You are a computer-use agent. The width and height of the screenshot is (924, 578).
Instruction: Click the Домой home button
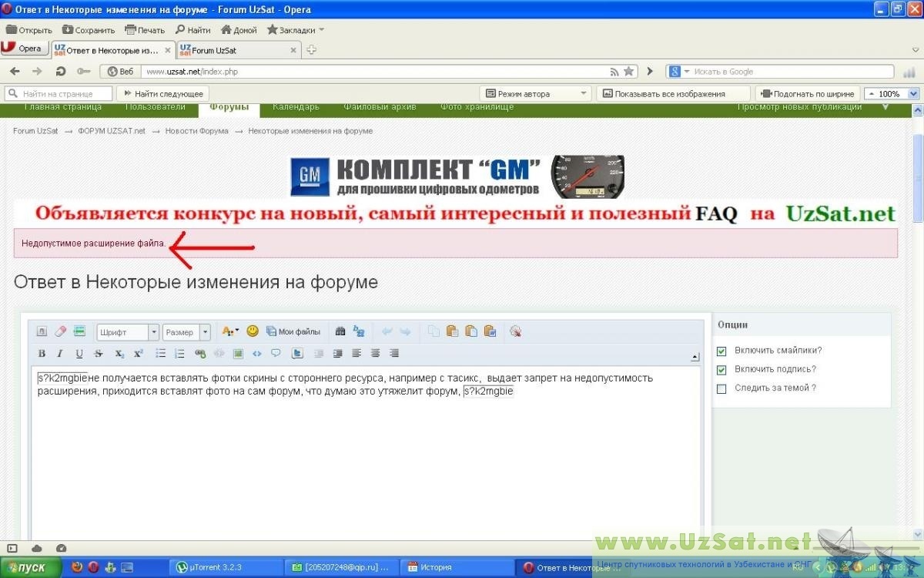(239, 30)
